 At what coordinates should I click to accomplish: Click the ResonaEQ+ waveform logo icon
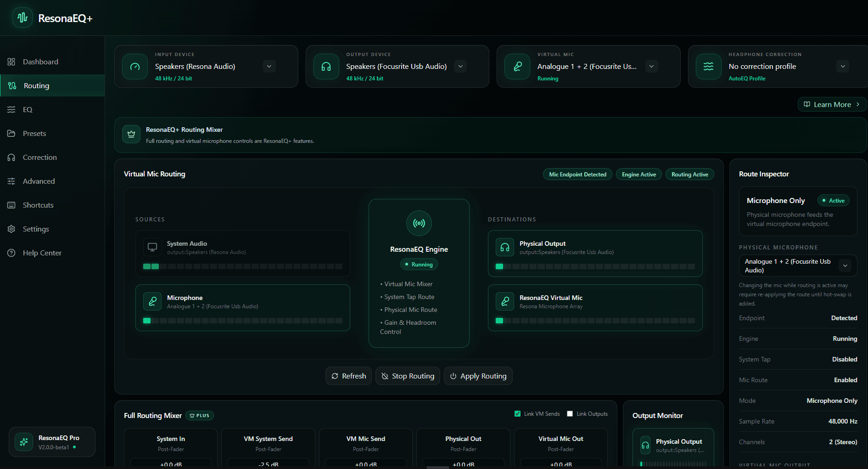pyautogui.click(x=22, y=18)
